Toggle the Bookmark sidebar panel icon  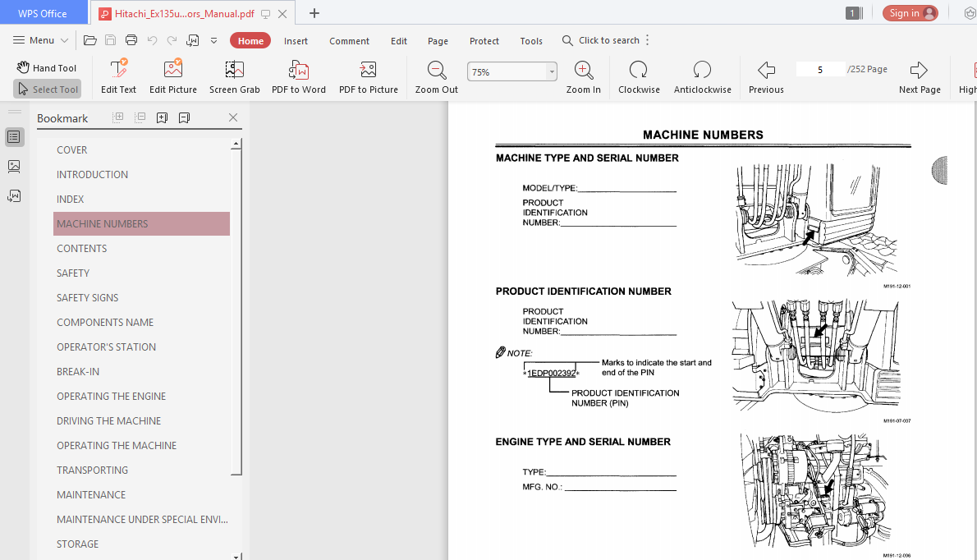tap(14, 137)
